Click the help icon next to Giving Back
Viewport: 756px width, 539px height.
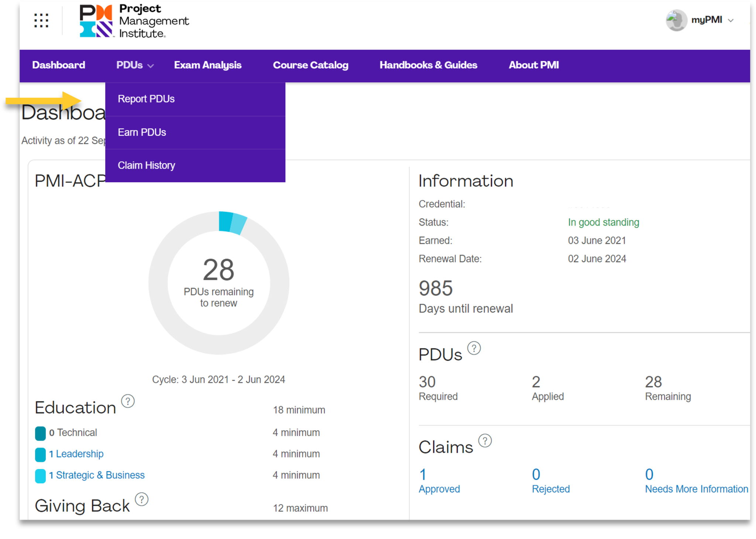141,499
